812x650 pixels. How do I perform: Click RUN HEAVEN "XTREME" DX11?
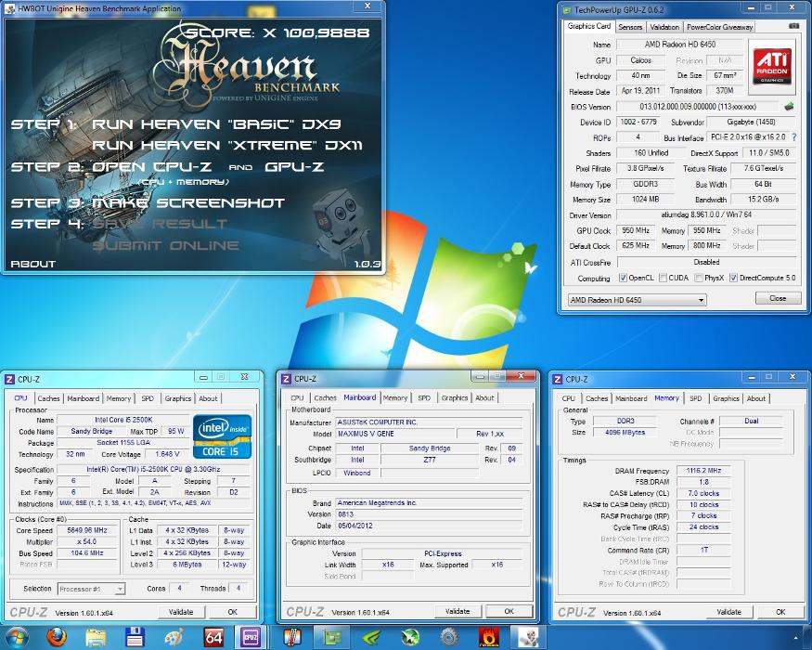click(226, 145)
